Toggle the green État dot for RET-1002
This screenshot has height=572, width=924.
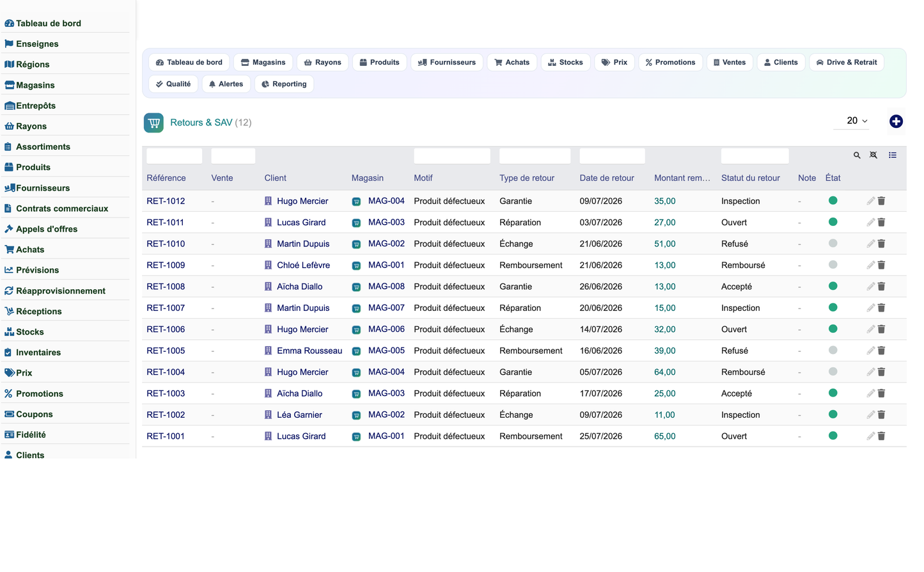(833, 415)
